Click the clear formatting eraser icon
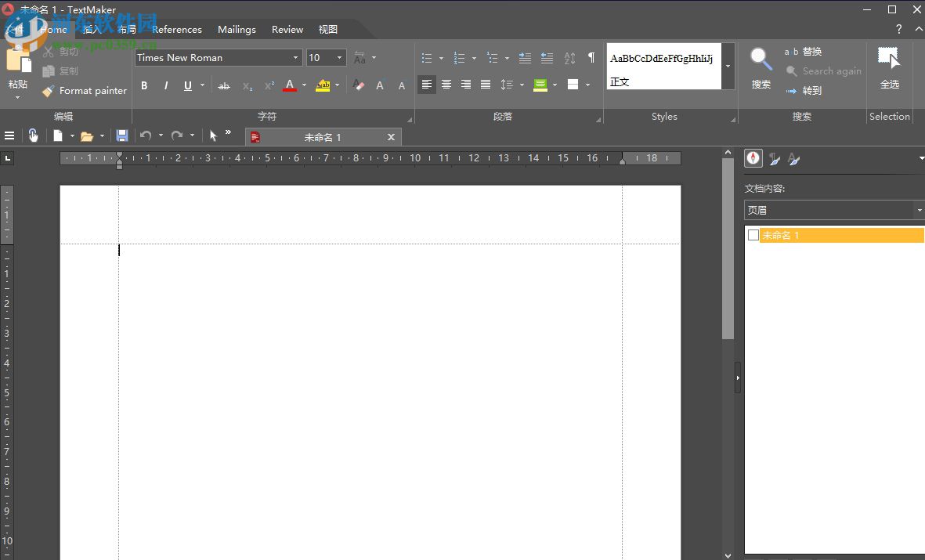Screen dimensions: 925x560 [x=359, y=85]
